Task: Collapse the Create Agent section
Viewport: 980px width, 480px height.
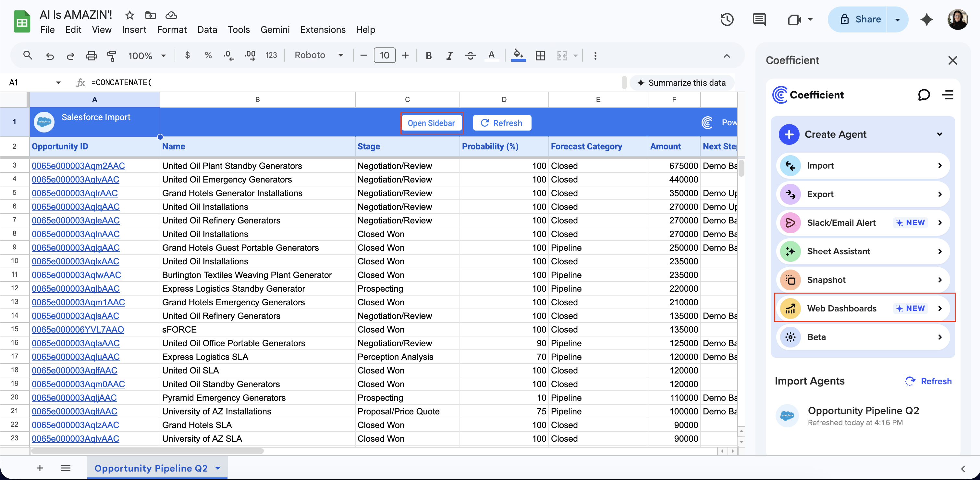Action: tap(940, 134)
